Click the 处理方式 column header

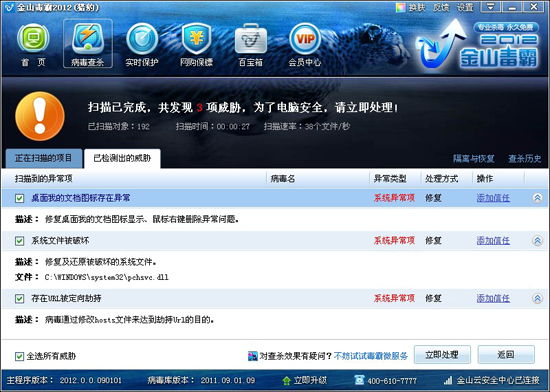click(442, 179)
